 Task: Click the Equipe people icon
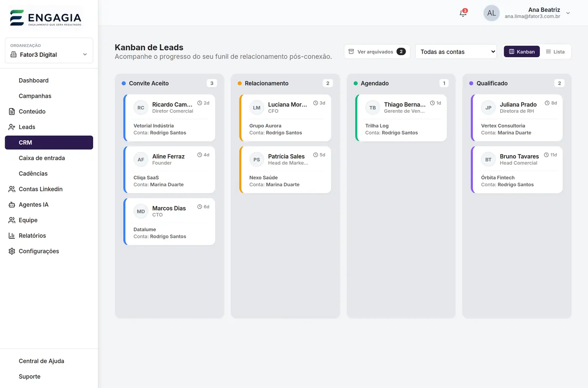pyautogui.click(x=12, y=220)
